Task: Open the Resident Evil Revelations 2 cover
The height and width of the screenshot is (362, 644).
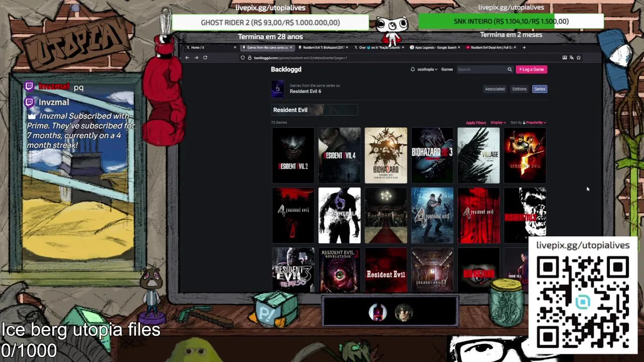Action: (340, 270)
